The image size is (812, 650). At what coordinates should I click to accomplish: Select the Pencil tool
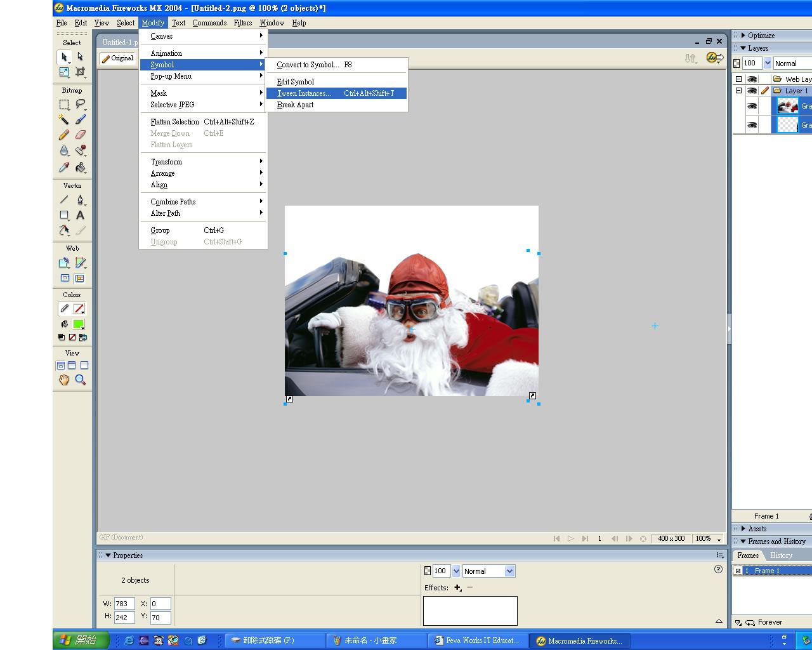tap(64, 135)
